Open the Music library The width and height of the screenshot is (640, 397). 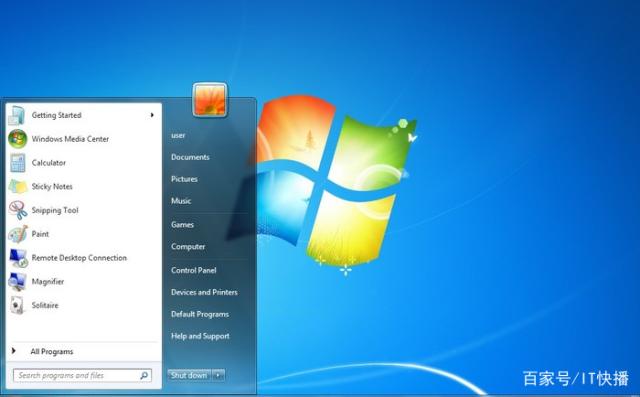tap(181, 201)
